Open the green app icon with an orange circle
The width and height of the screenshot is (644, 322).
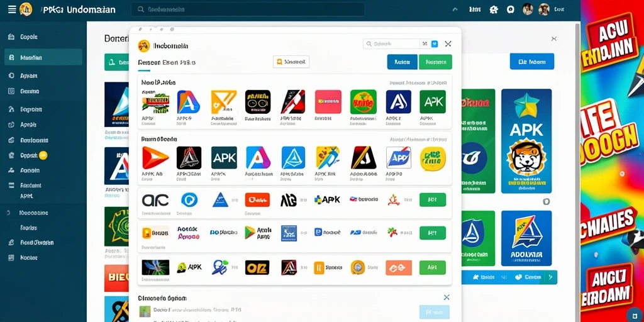tap(363, 102)
